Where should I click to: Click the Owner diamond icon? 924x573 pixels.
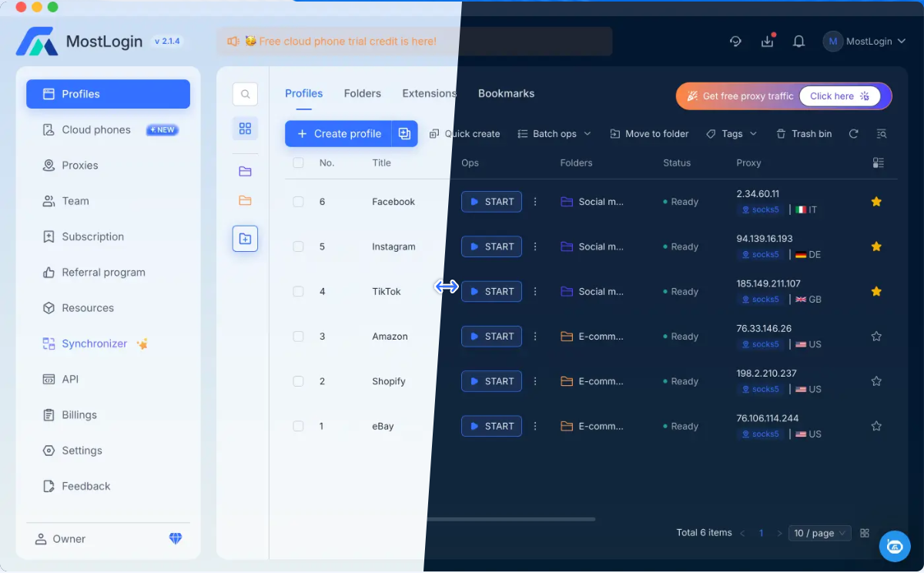coord(176,539)
